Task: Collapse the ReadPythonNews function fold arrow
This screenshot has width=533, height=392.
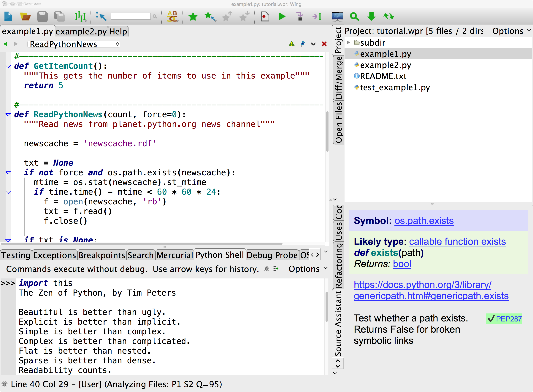Action: click(x=8, y=115)
